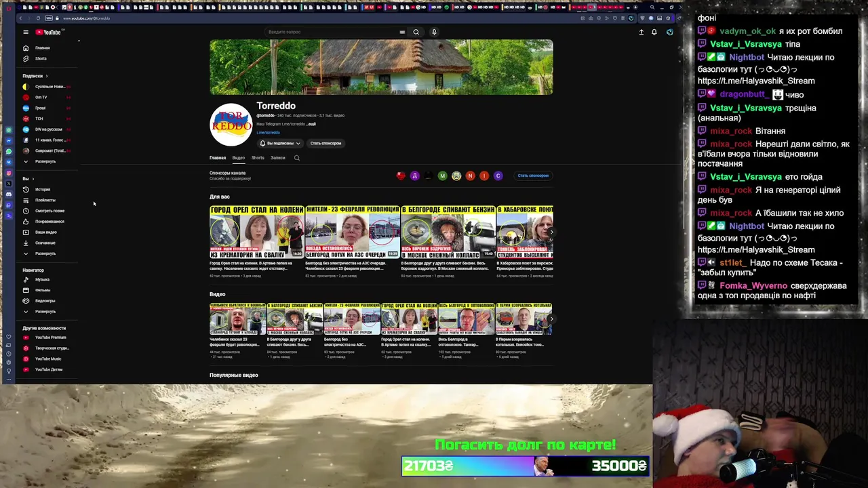
Task: Go to Главная in sidebar
Action: tap(42, 48)
